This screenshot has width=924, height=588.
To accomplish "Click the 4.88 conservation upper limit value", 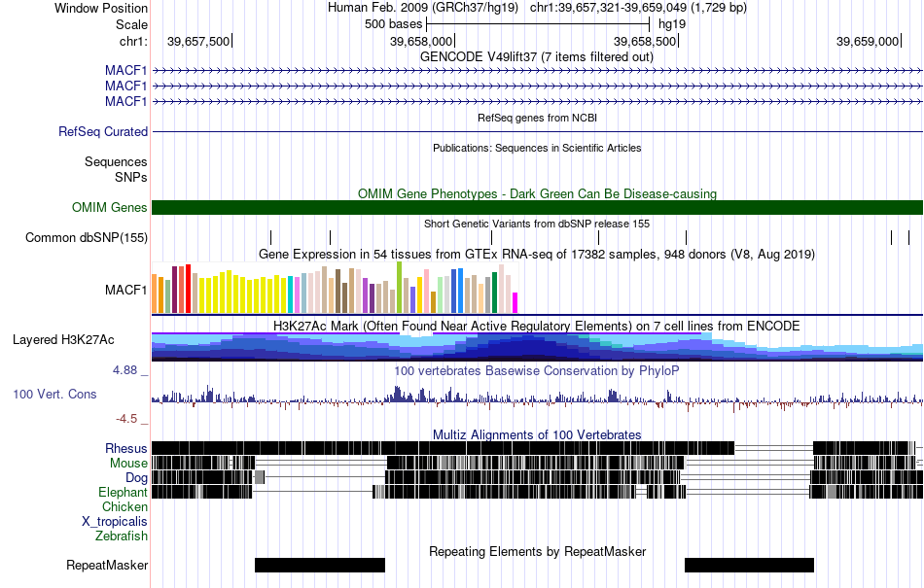I will pyautogui.click(x=124, y=370).
